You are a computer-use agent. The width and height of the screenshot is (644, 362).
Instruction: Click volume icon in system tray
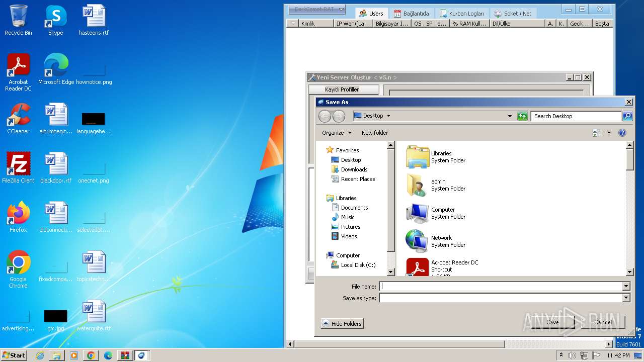(572, 355)
